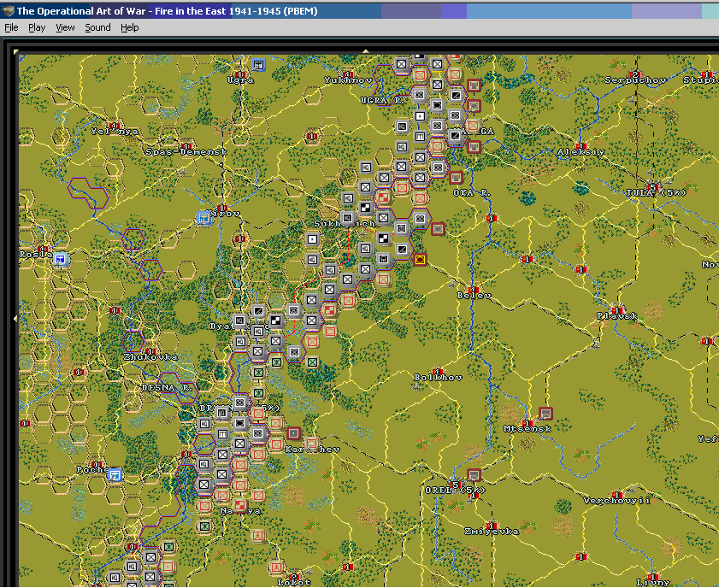Click the Livny town label
719x588 pixels.
click(x=653, y=583)
